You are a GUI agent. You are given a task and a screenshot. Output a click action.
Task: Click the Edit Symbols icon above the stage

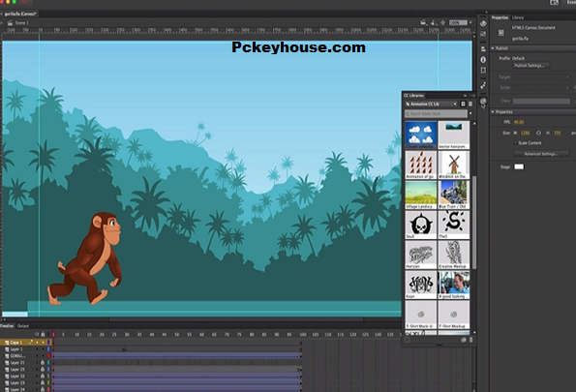(434, 23)
